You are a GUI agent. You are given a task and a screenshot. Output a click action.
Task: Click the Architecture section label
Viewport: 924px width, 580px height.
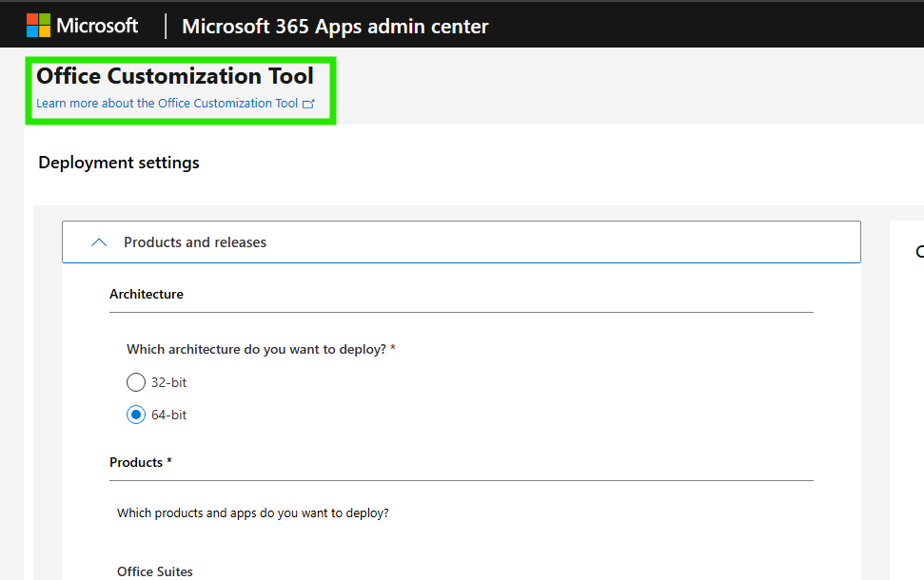(147, 294)
